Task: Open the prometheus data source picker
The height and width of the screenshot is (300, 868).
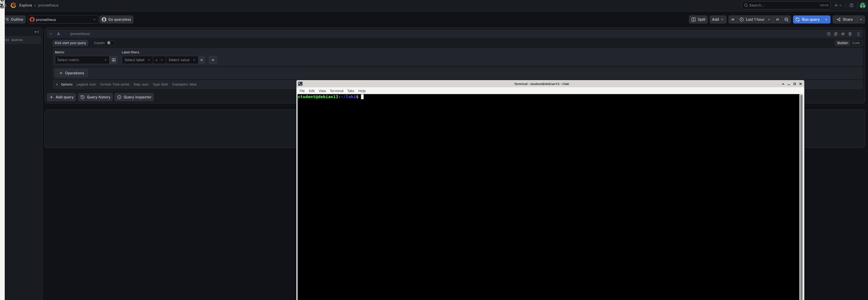Action: pos(63,20)
